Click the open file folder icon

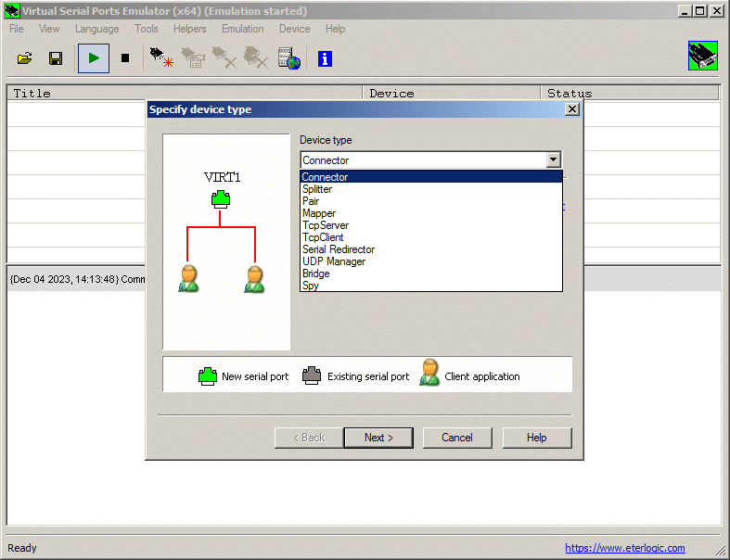pos(25,58)
